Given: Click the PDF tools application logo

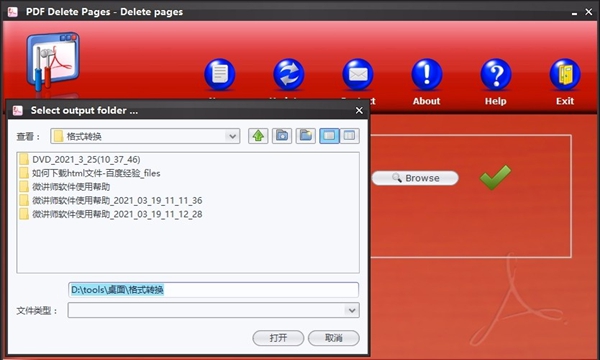Looking at the screenshot, I should pyautogui.click(x=53, y=61).
